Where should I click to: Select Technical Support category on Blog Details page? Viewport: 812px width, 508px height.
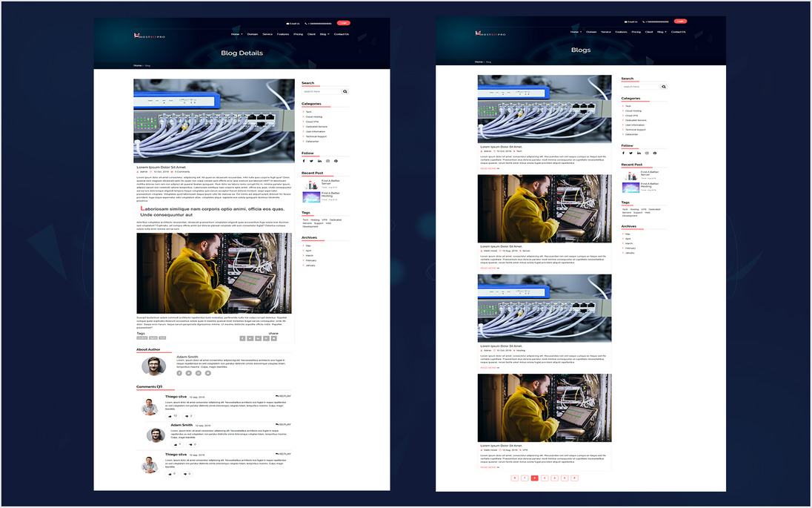[316, 136]
